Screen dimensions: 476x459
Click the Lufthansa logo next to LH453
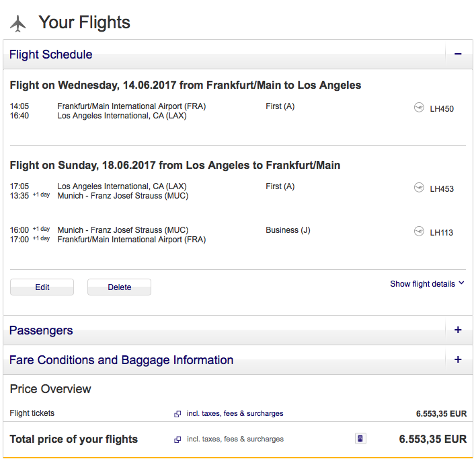[419, 188]
